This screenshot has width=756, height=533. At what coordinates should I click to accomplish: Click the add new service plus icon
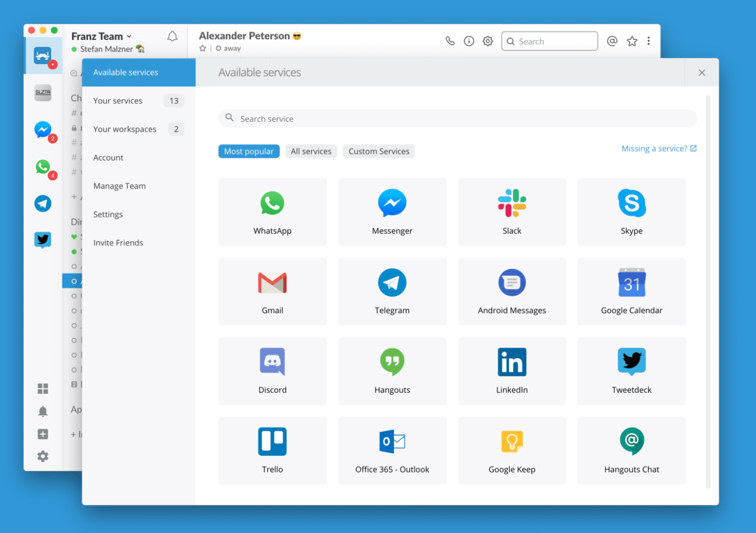(x=43, y=434)
